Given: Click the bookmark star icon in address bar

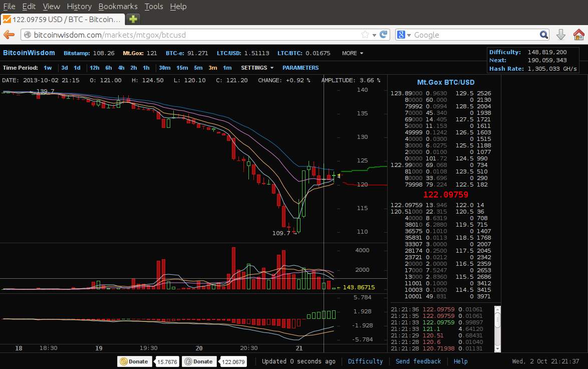Looking at the screenshot, I should click(365, 35).
